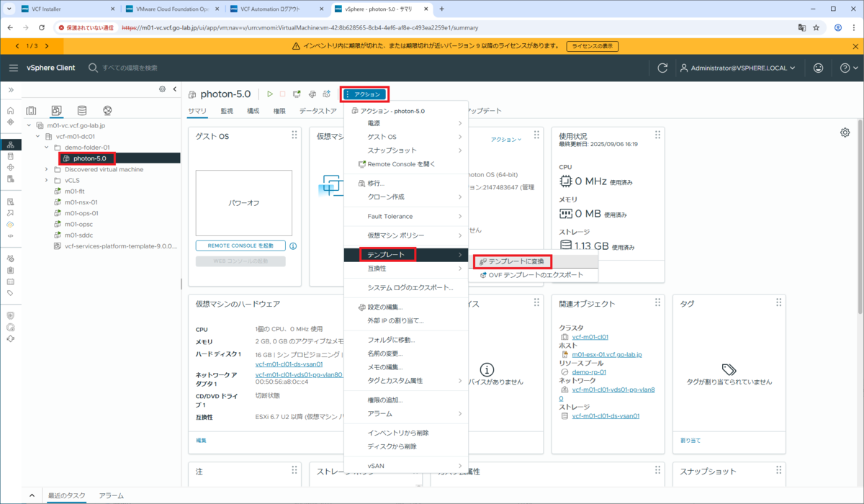
Task: Click drag handle on ゲスト OS card
Action: click(x=294, y=135)
